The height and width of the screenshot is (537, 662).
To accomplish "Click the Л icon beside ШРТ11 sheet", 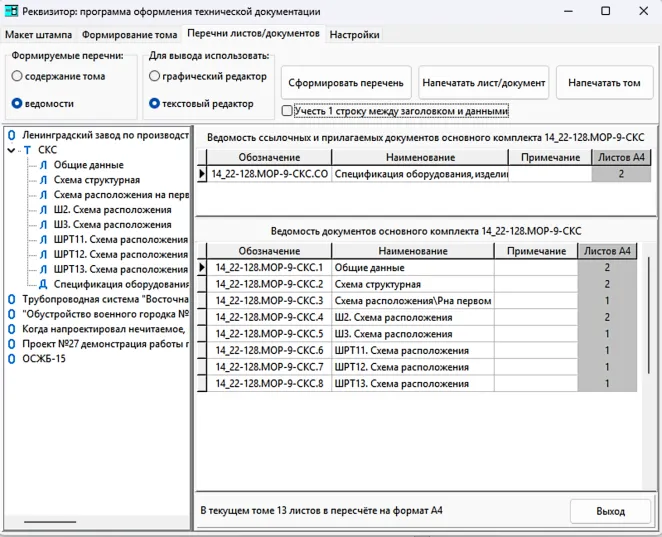I will click(x=43, y=240).
